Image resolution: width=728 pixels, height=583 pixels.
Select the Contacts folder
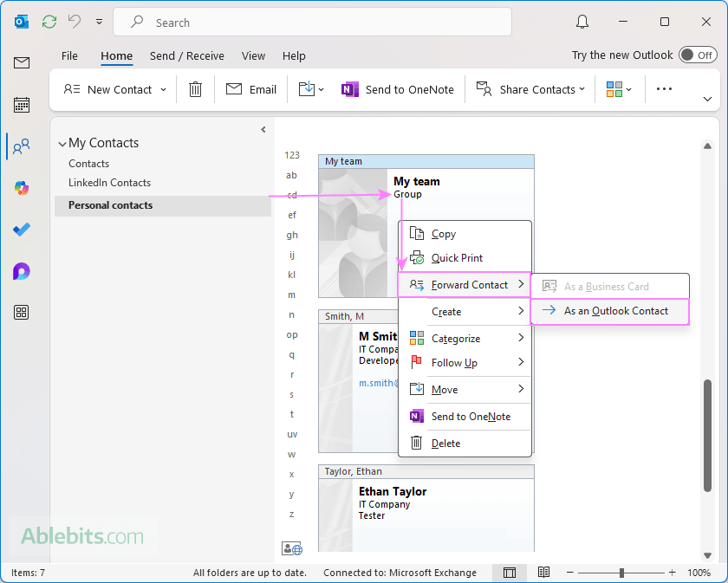click(x=88, y=164)
